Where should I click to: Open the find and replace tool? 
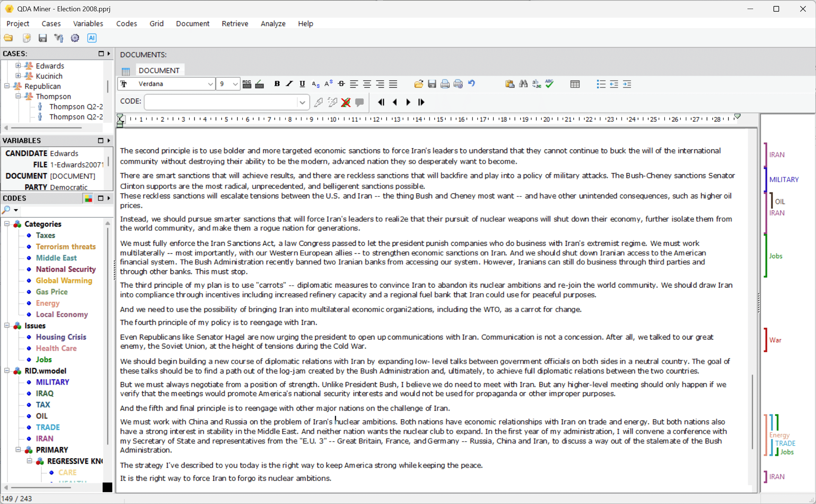[537, 84]
